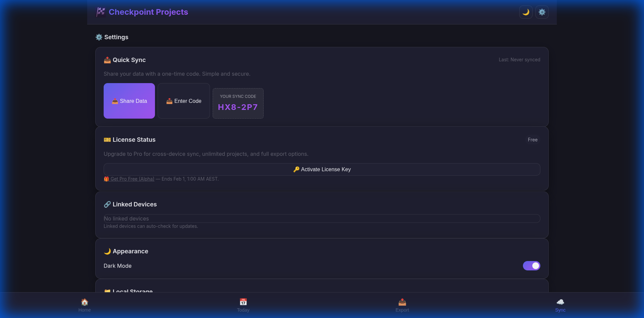Click the Linked Devices heading

[x=130, y=204]
